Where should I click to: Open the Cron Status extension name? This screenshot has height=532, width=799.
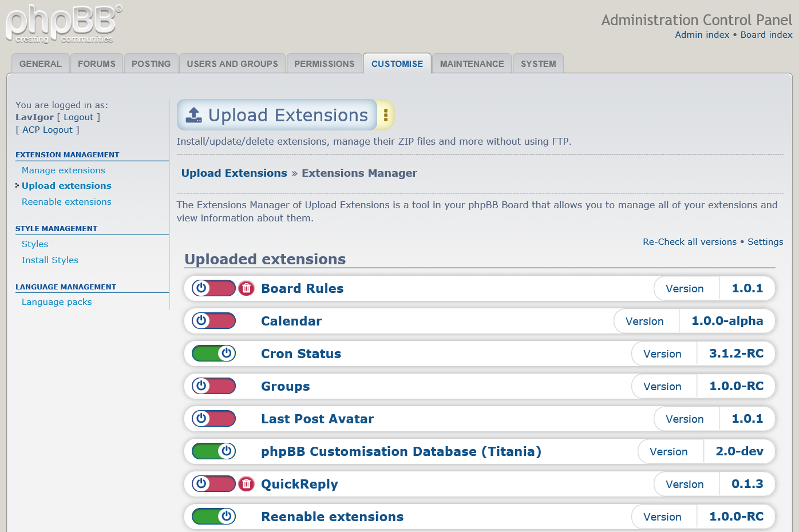301,354
